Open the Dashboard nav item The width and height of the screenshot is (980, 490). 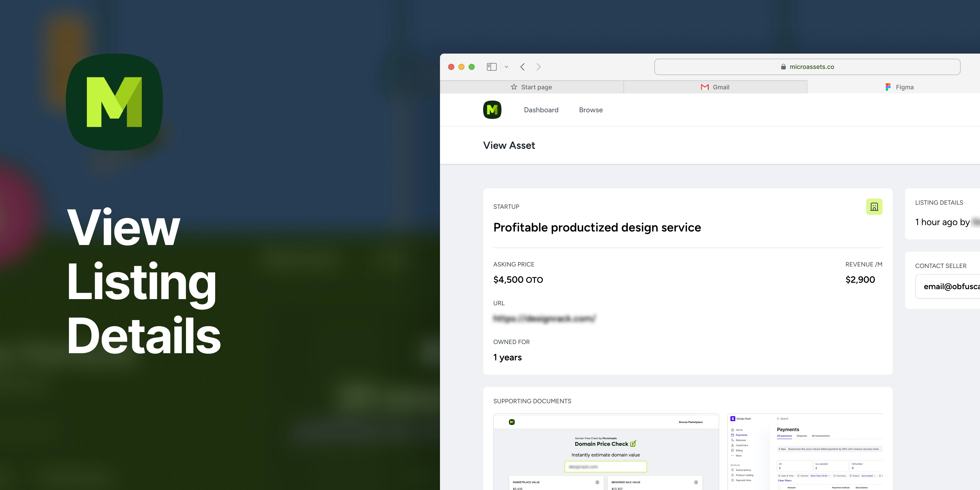541,110
